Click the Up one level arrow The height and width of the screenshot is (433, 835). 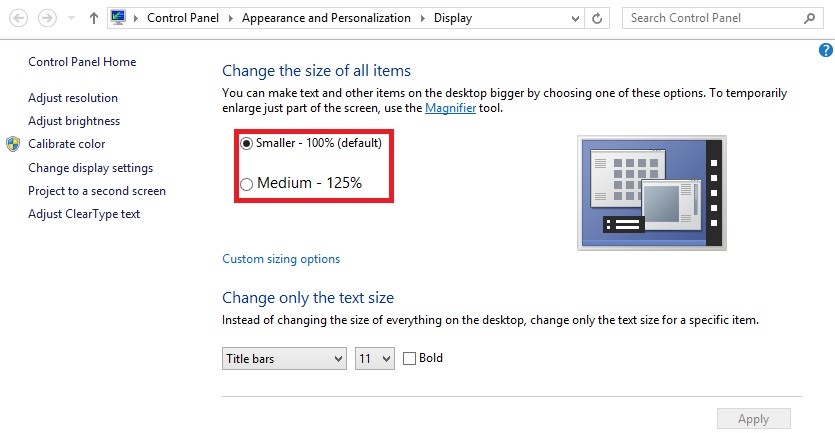tap(93, 18)
